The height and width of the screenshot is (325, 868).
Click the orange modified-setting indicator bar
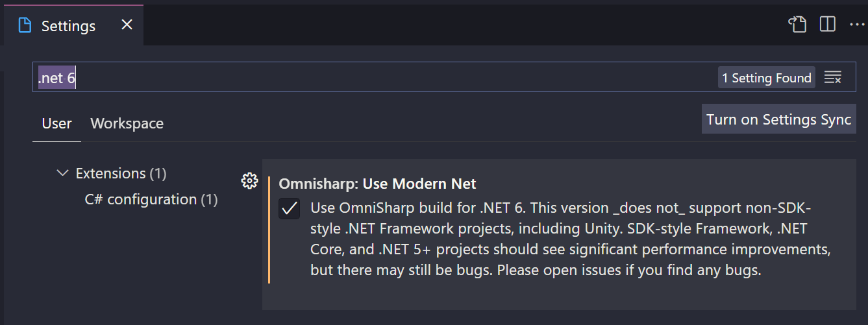click(x=269, y=229)
